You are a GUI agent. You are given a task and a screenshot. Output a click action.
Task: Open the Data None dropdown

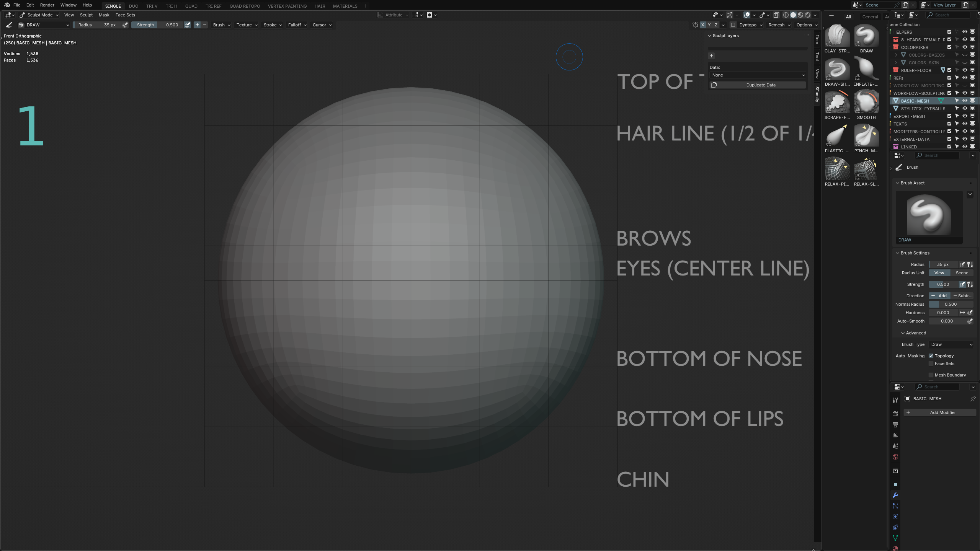click(758, 75)
